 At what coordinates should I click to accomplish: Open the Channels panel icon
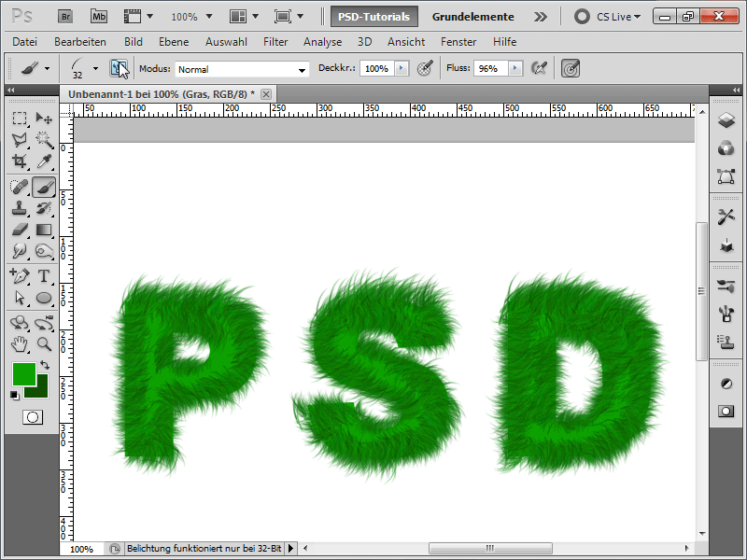(x=726, y=148)
